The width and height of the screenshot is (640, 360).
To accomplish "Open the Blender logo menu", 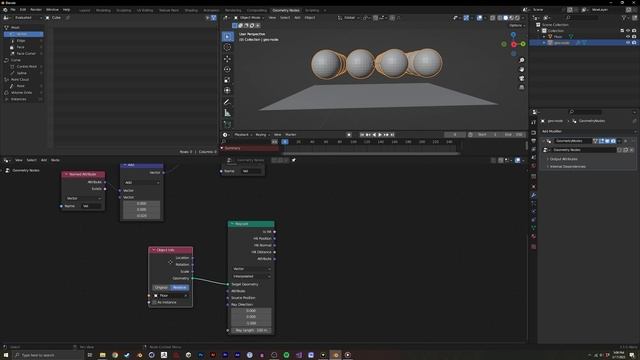I will [x=5, y=10].
